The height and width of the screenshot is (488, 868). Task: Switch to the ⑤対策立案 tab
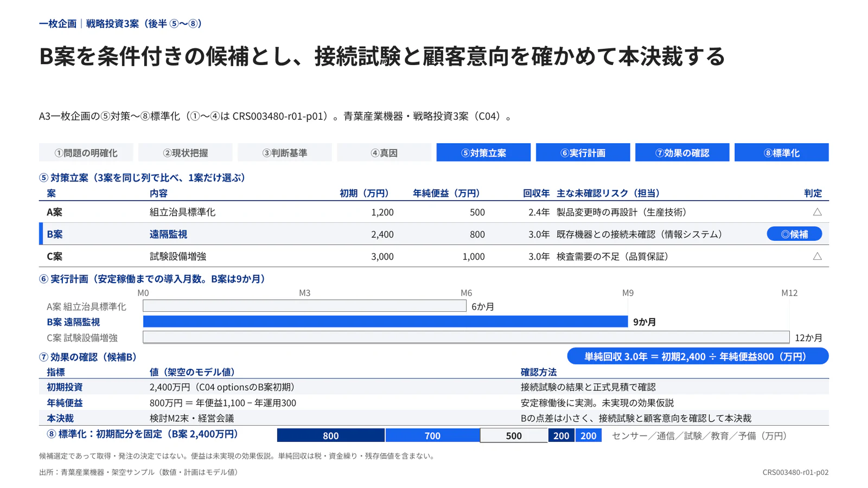[x=483, y=152]
